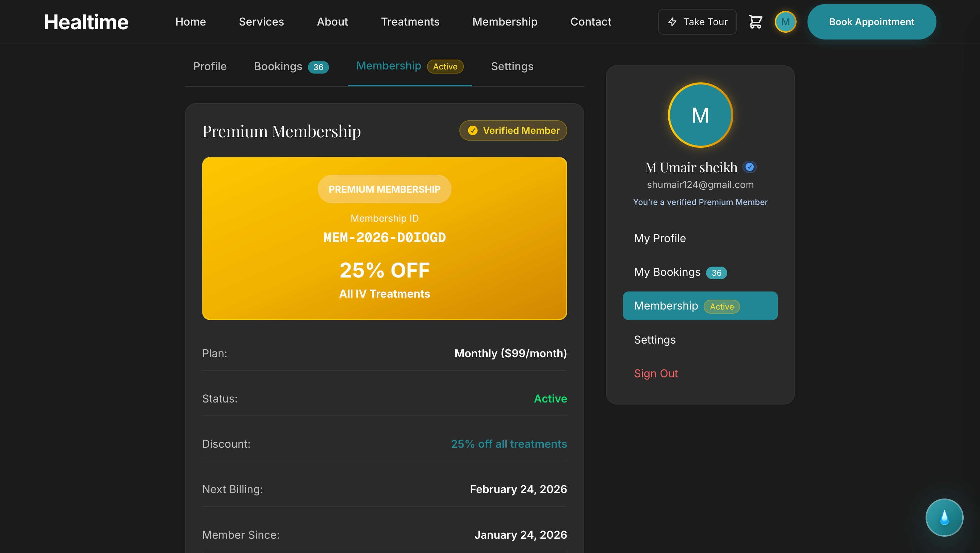
Task: Click the 25% off all treatments link
Action: point(509,444)
